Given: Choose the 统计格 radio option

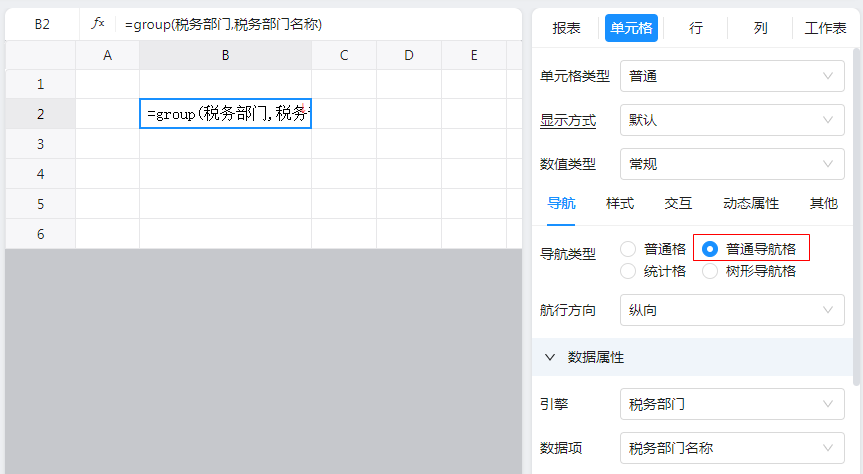Looking at the screenshot, I should point(628,271).
